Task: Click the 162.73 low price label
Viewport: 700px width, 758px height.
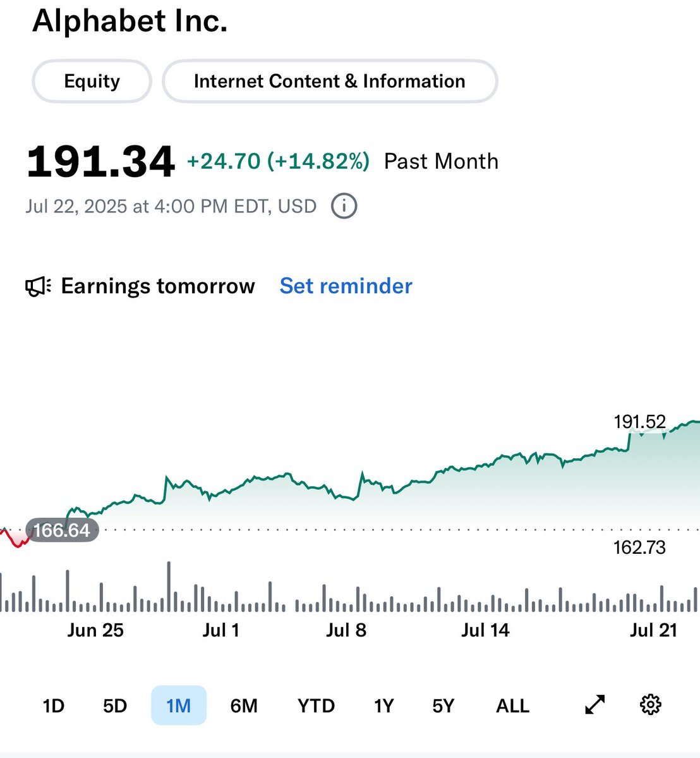Action: pos(639,547)
